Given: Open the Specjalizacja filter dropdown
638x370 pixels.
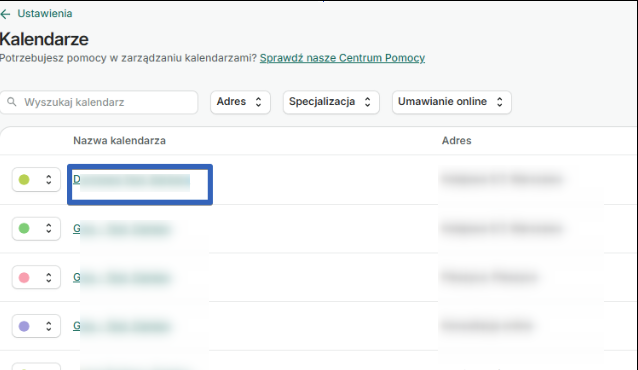Looking at the screenshot, I should coord(331,102).
